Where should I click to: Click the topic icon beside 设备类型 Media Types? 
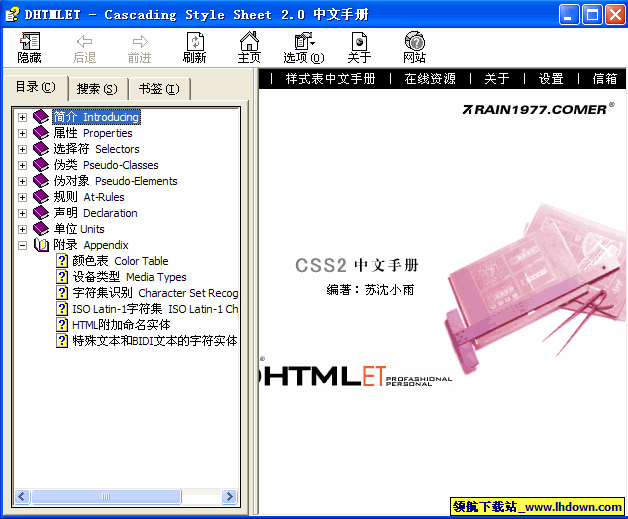point(62,277)
